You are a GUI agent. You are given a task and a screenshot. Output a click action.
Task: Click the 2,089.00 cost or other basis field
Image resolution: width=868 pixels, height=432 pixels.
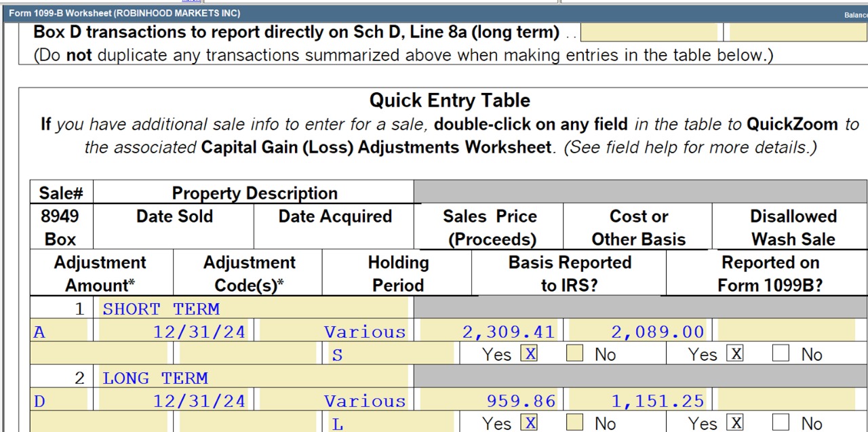(637, 332)
